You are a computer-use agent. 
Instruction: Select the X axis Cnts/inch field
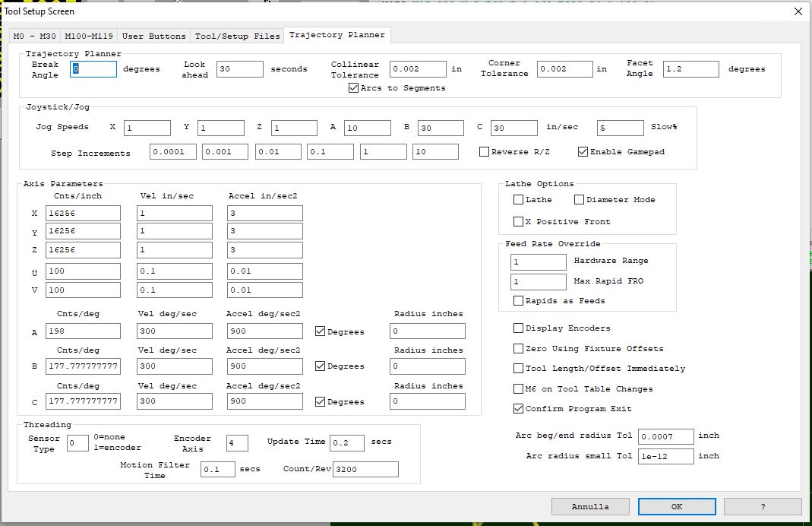point(83,214)
